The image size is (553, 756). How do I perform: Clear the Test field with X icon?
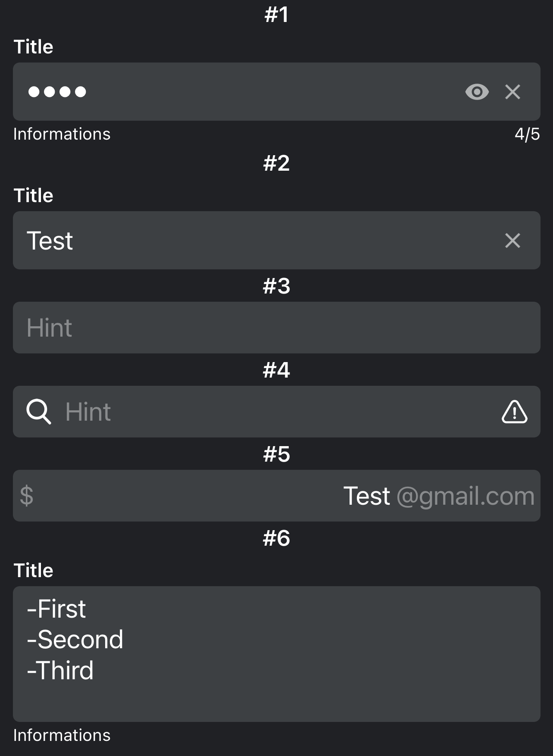tap(512, 241)
